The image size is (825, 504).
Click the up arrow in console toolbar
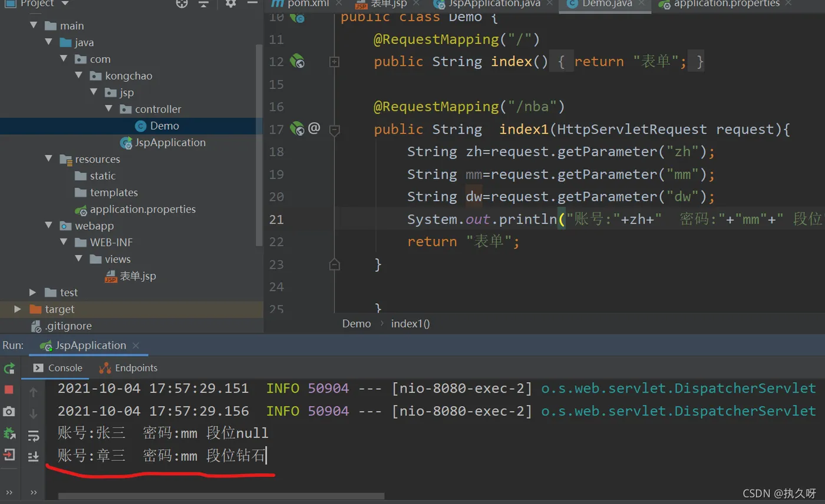pos(33,392)
